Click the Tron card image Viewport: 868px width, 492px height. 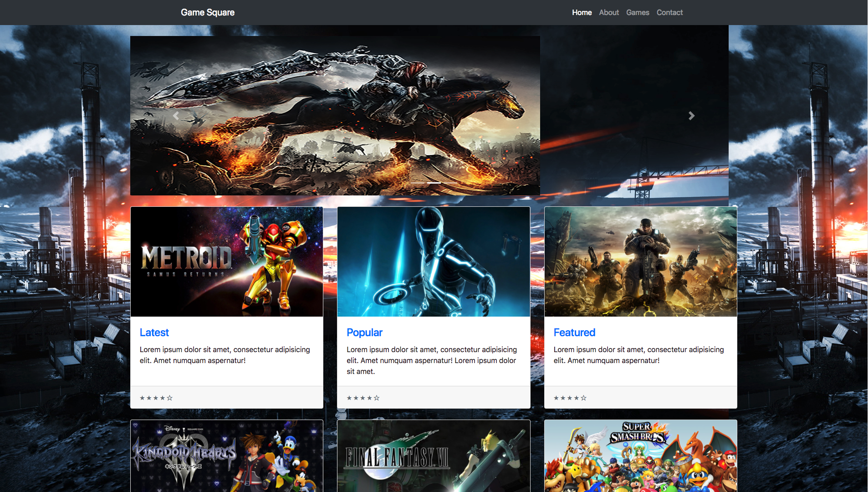(434, 262)
